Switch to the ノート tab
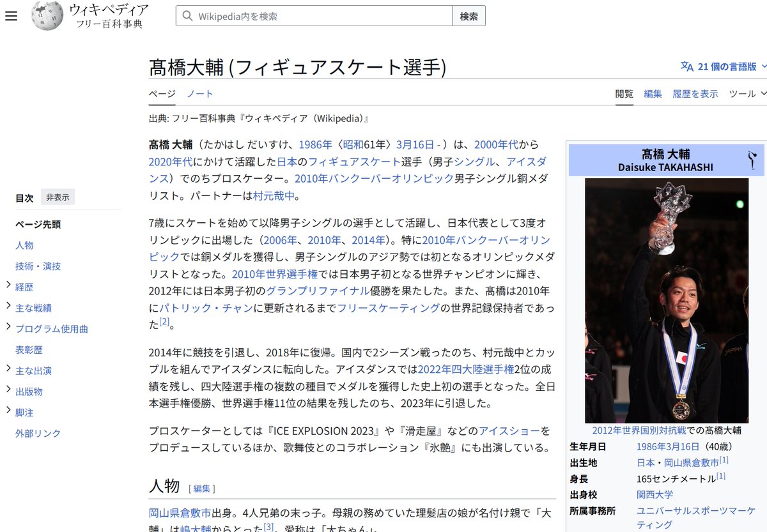 [200, 93]
